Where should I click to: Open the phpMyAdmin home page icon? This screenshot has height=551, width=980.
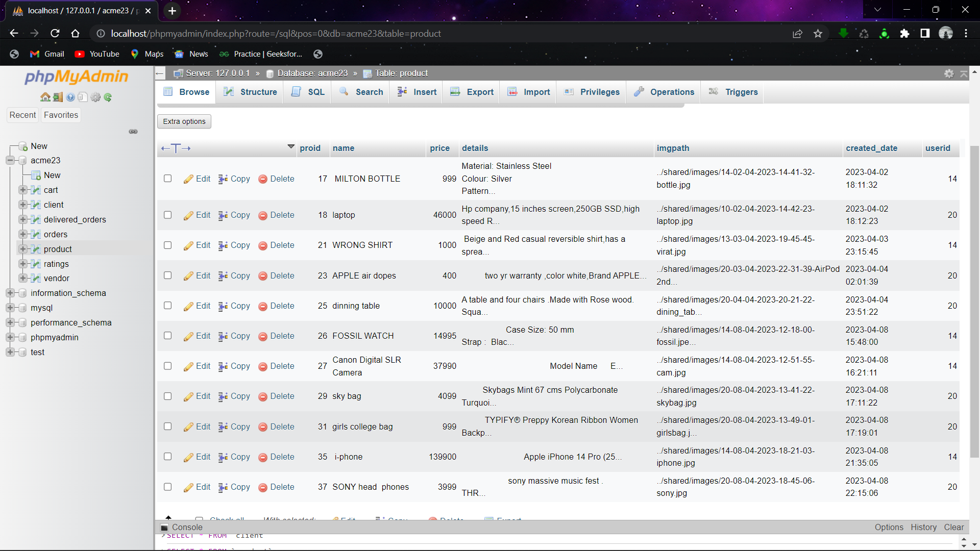[45, 97]
